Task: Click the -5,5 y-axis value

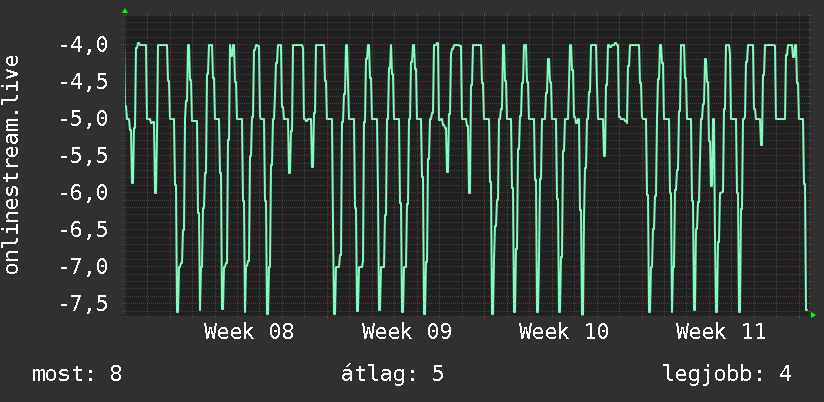Action: (x=84, y=156)
